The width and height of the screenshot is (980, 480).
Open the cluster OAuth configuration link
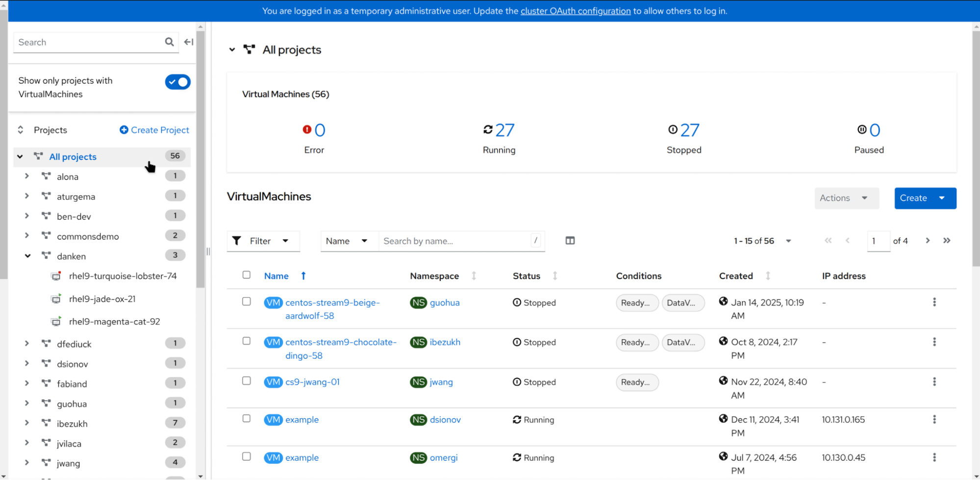[x=575, y=11]
